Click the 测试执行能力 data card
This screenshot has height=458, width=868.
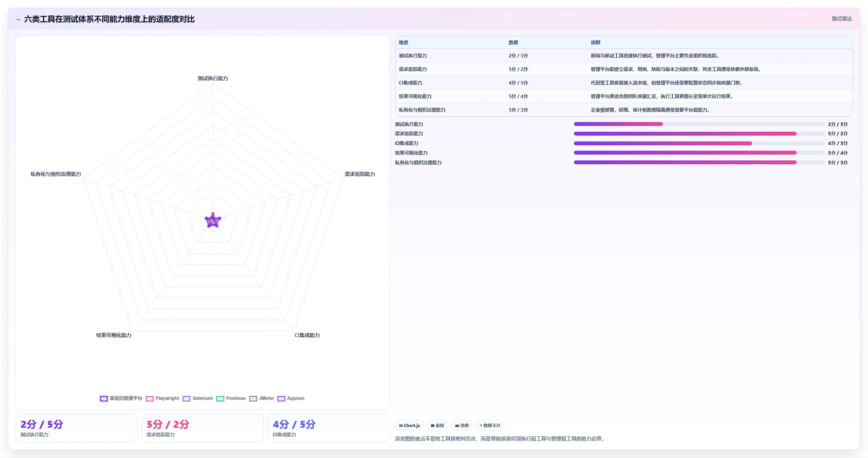click(x=76, y=428)
